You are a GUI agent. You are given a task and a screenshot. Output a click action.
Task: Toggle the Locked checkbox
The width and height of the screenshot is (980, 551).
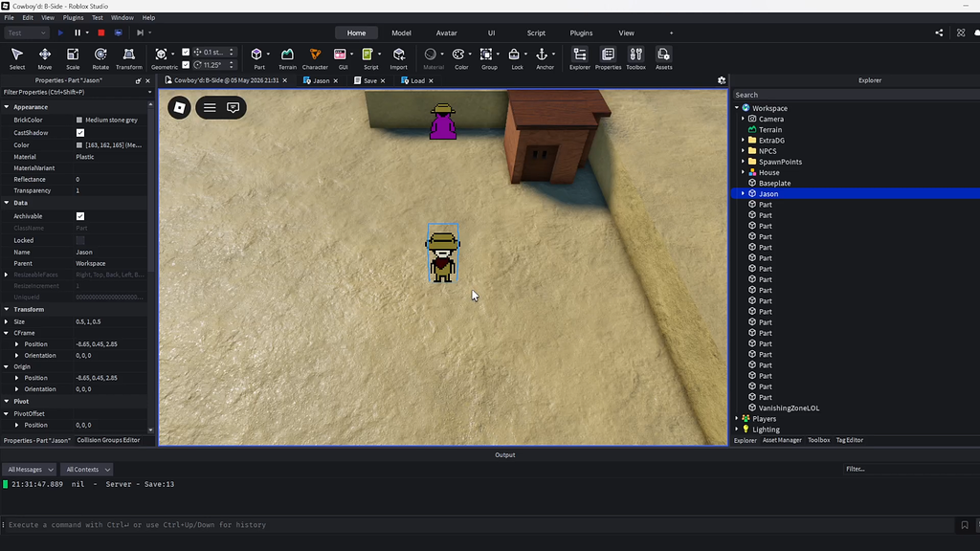(80, 240)
